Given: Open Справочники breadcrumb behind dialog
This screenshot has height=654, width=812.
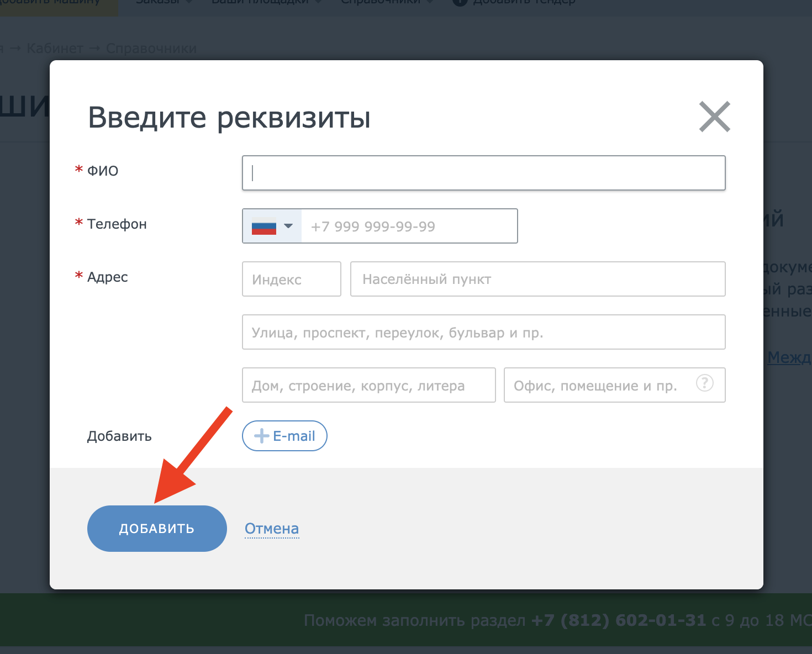Looking at the screenshot, I should click(151, 49).
